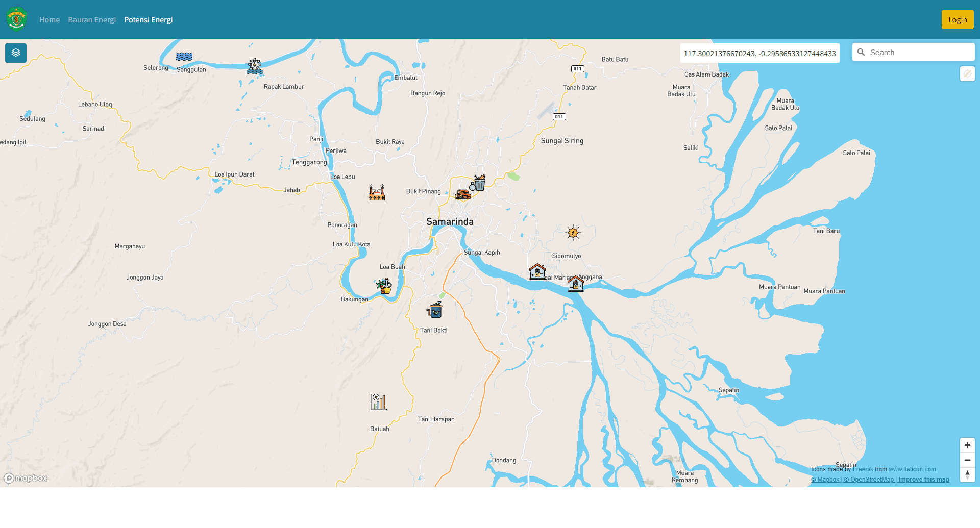Open the www.flaticon.com link
This screenshot has height=528, width=980.
[912, 469]
